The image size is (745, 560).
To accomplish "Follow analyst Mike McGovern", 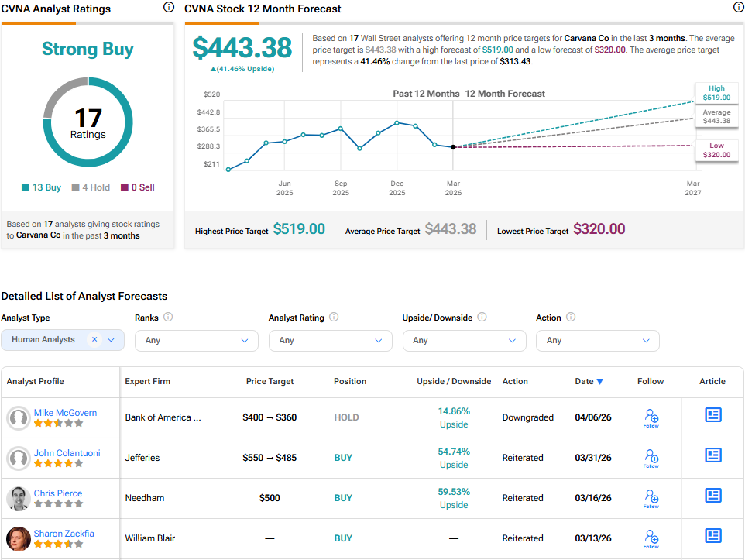I will point(651,417).
